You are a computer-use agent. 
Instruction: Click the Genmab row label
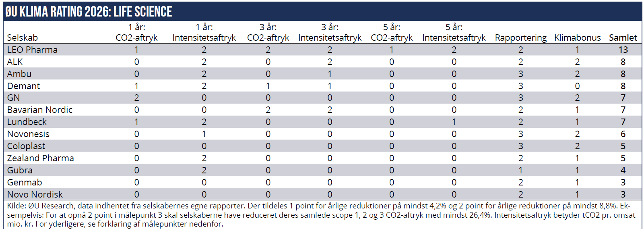pyautogui.click(x=24, y=182)
